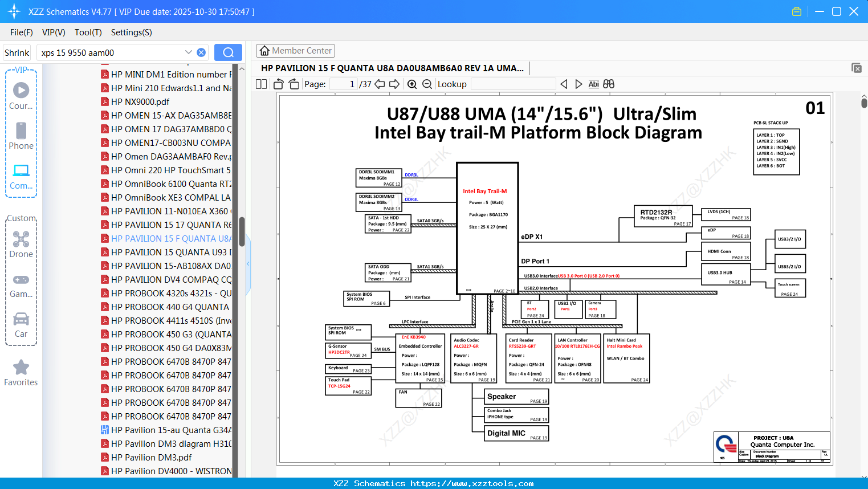Open the Drone sidebar category
Image resolution: width=868 pixels, height=489 pixels.
pyautogui.click(x=21, y=244)
